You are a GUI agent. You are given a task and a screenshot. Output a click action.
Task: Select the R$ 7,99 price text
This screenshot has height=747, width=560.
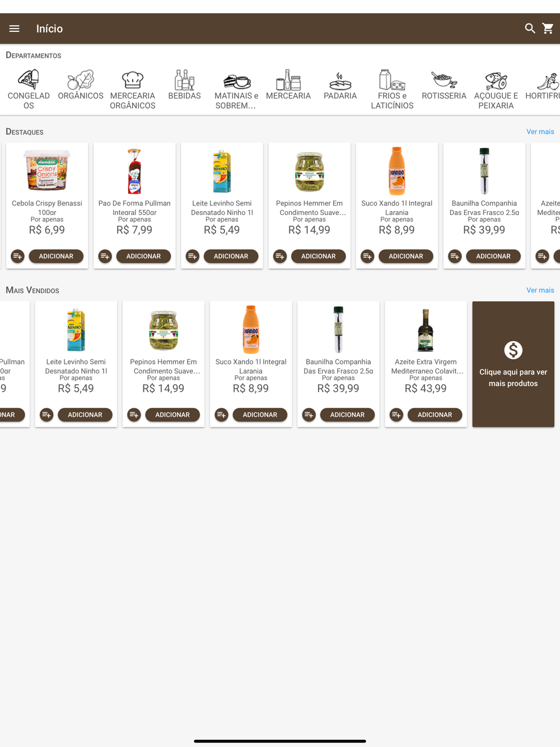pos(134,230)
